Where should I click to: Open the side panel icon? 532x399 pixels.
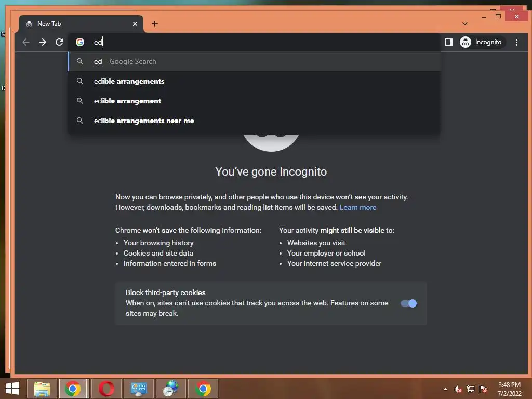tap(448, 42)
